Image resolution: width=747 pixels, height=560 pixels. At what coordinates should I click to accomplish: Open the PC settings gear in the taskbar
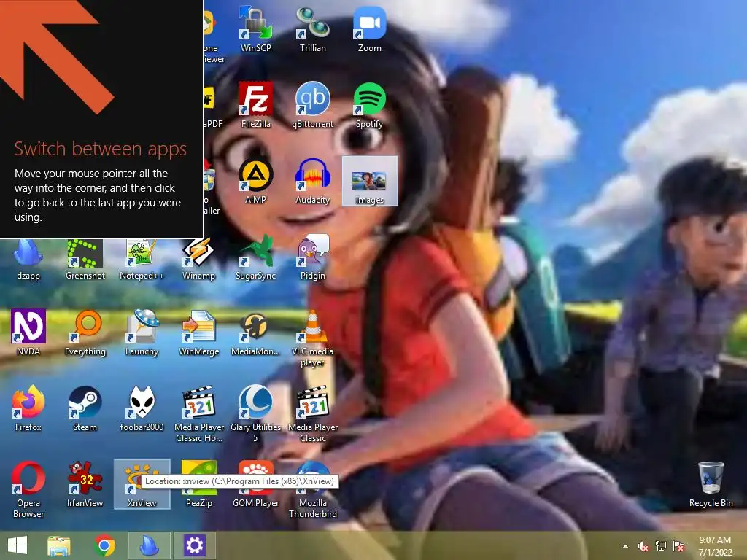tap(194, 545)
